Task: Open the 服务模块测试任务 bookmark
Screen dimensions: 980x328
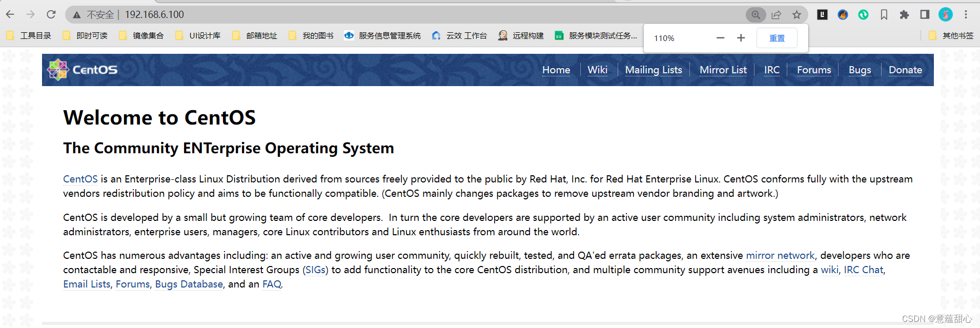Action: tap(597, 35)
